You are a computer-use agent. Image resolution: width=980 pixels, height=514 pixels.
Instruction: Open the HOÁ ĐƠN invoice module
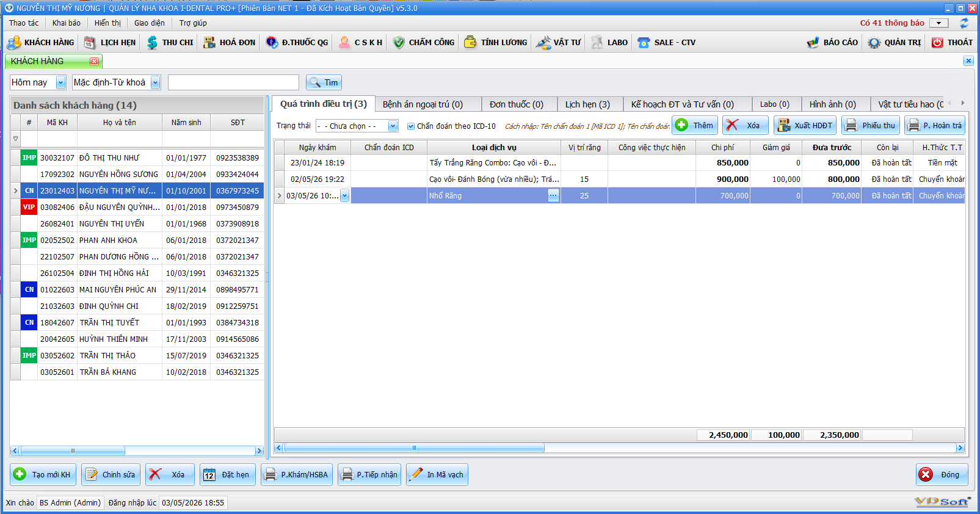230,42
